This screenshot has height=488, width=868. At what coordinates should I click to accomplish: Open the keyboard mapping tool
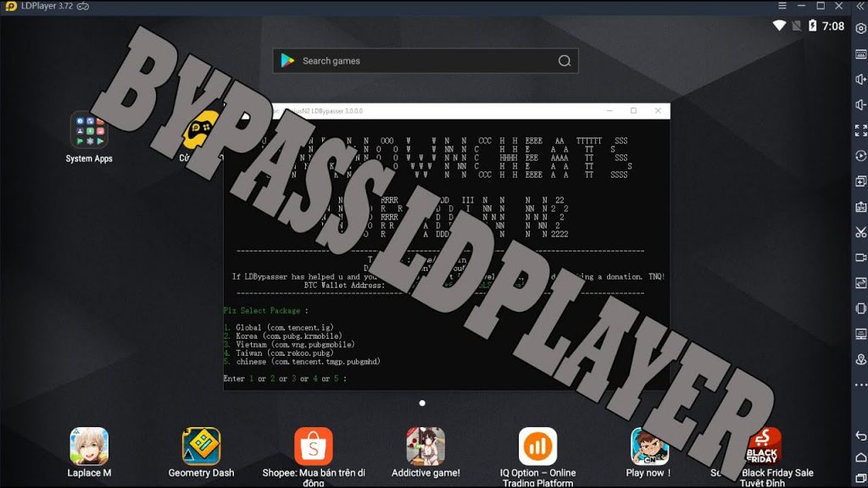(x=861, y=53)
